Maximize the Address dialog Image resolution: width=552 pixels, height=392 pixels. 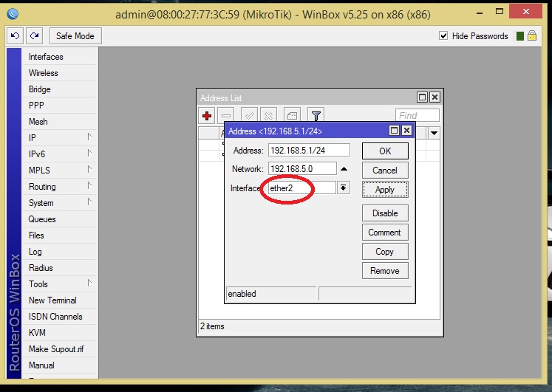[394, 131]
